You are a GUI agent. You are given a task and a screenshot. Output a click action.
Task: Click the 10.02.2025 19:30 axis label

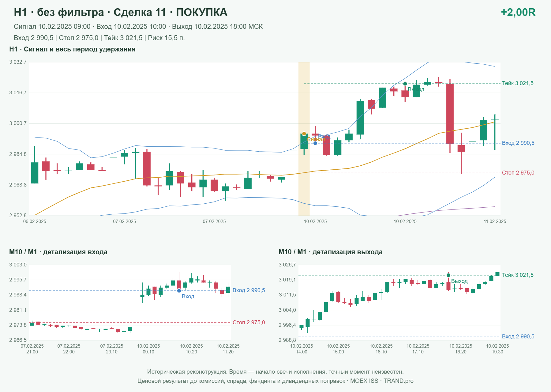point(497,349)
